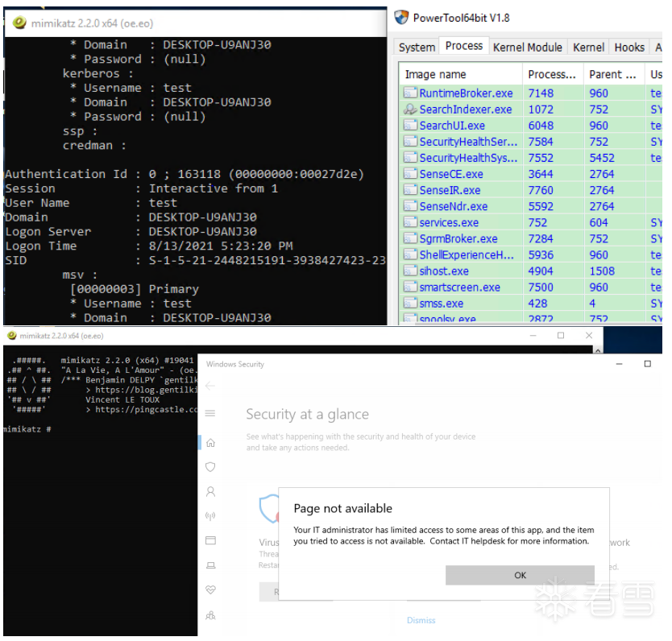Open App & browser control window icon
The width and height of the screenshot is (672, 641).
click(210, 540)
